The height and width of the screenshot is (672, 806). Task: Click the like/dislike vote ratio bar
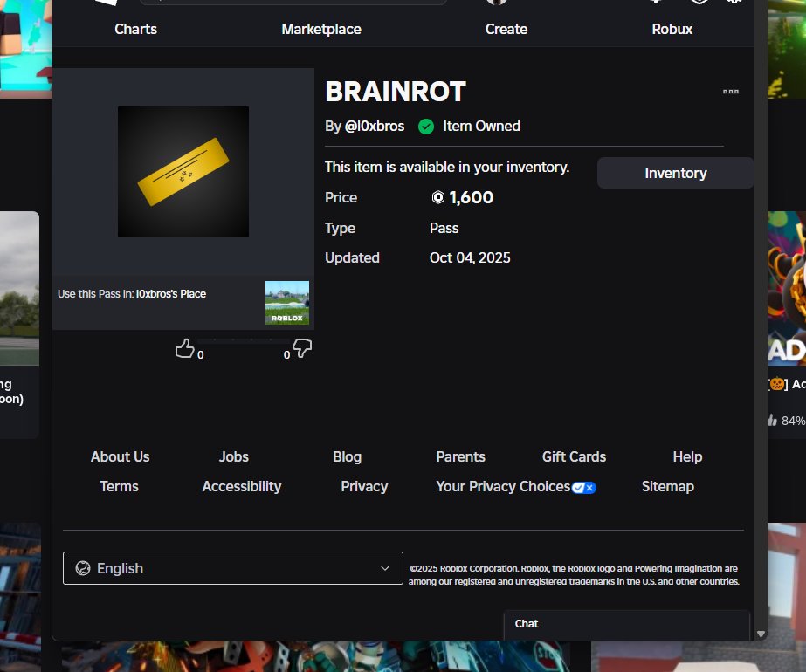tap(243, 340)
